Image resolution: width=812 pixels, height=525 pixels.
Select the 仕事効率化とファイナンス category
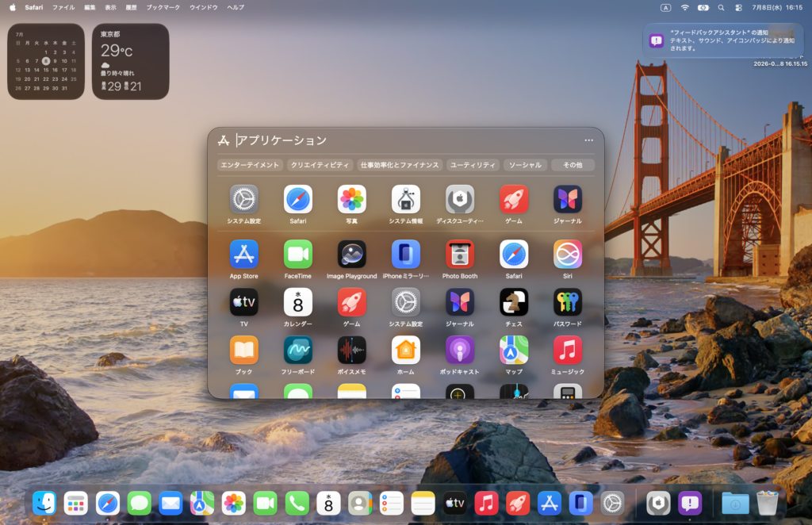coord(400,165)
